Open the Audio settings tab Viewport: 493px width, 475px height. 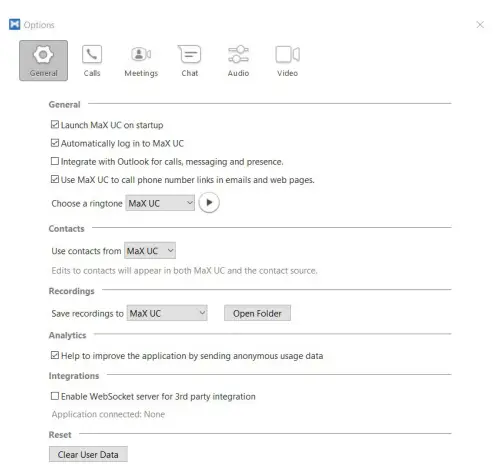coord(238,61)
